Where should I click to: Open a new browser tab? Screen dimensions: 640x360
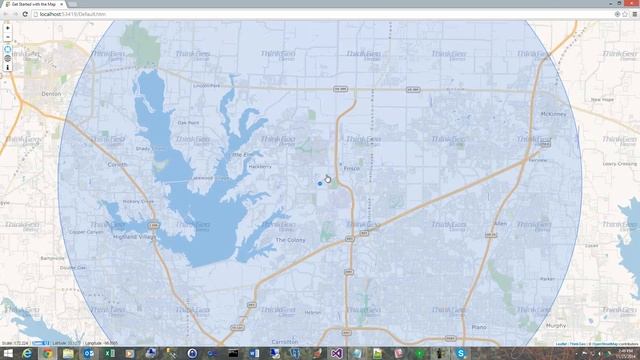pyautogui.click(x=73, y=4)
